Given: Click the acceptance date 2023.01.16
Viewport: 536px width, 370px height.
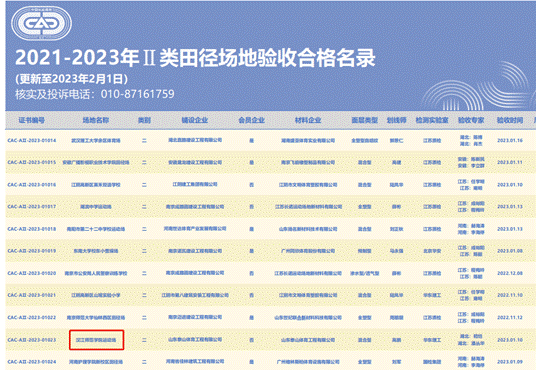Looking at the screenshot, I should tap(510, 141).
